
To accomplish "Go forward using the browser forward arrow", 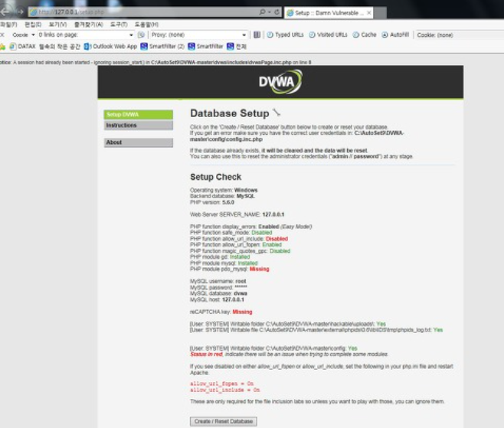I will pyautogui.click(x=20, y=12).
